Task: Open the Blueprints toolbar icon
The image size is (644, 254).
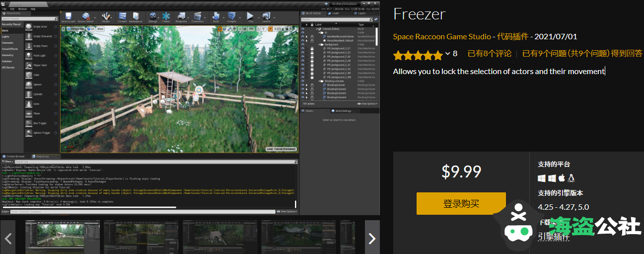Action: (x=181, y=17)
